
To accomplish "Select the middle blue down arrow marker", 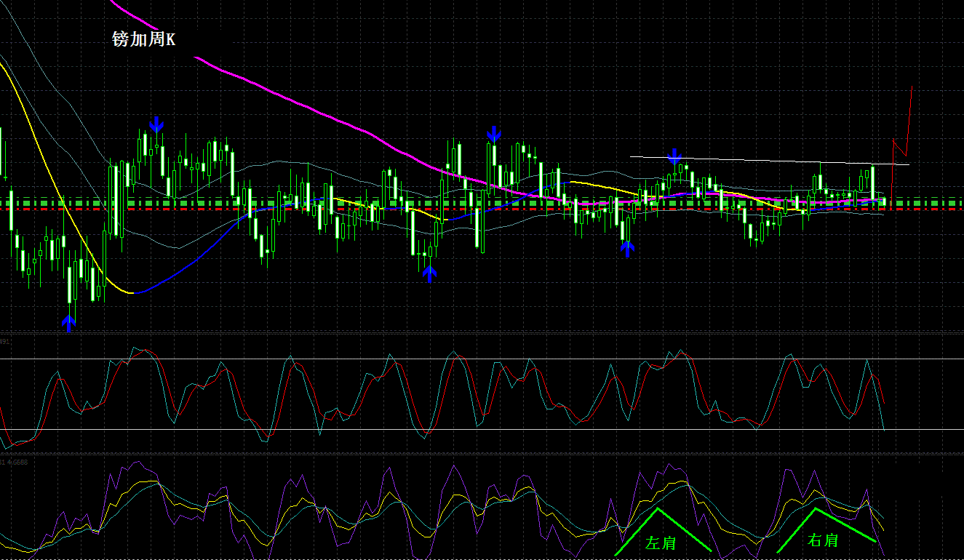I will click(x=494, y=135).
